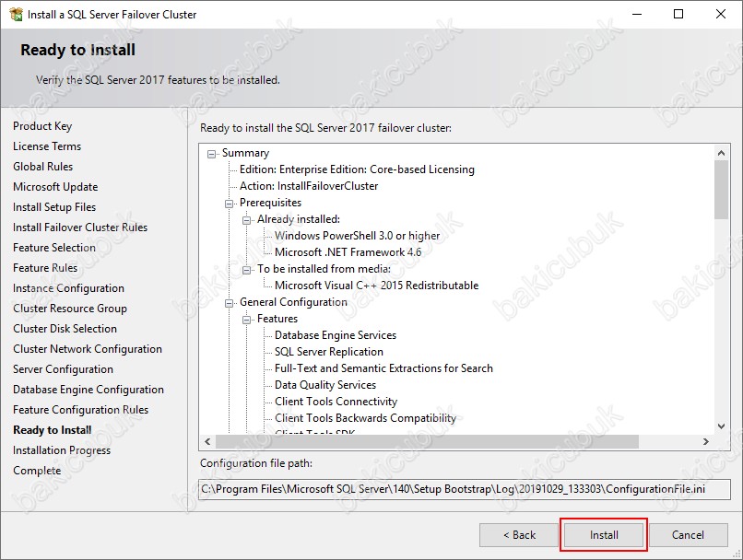Viewport: 743px width, 560px height.
Task: Go back with the Back button
Action: pos(519,535)
